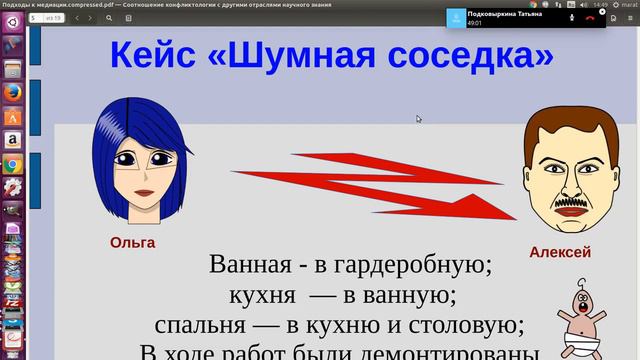
Task: Click the line спальня — в кухню и столовую;
Action: pos(339,325)
